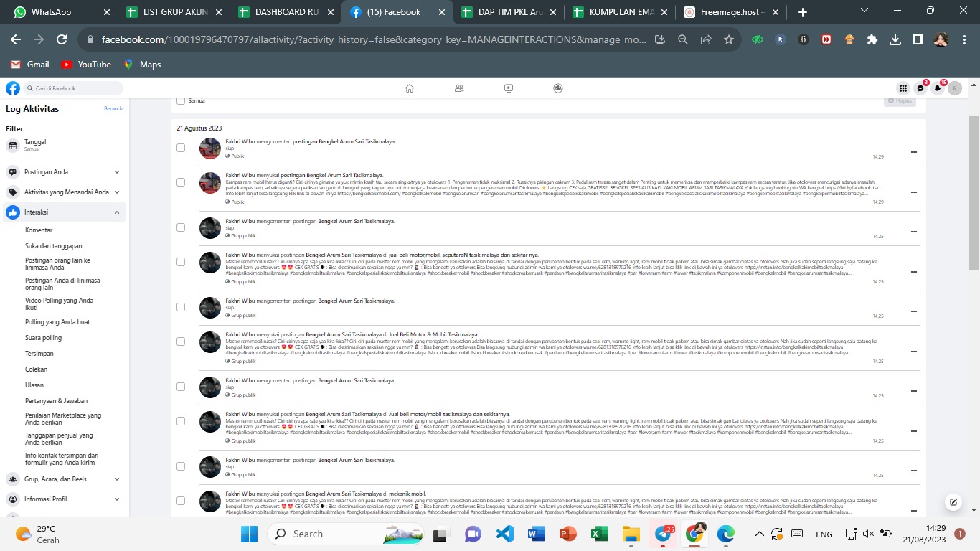Open a new Chrome tab
This screenshot has height=551, width=980.
click(x=803, y=12)
